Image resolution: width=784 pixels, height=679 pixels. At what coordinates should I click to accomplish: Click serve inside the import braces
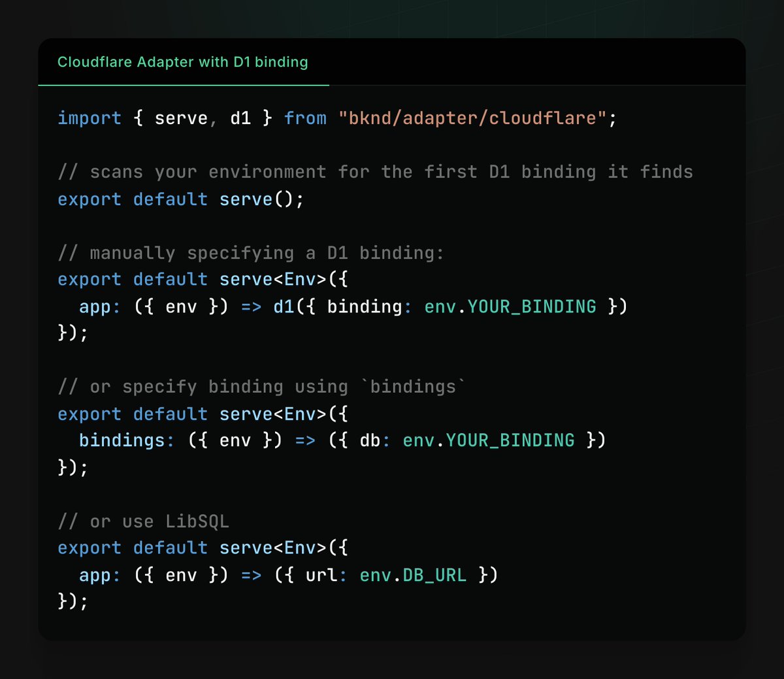pos(181,118)
